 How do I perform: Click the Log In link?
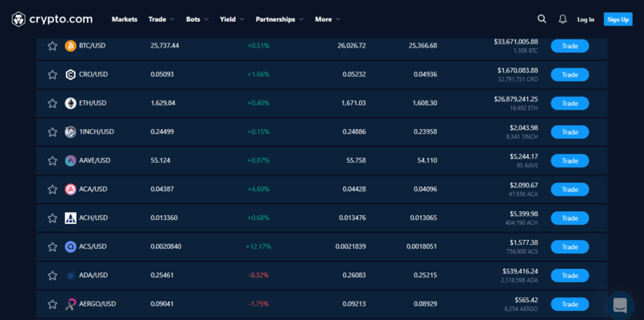click(586, 19)
